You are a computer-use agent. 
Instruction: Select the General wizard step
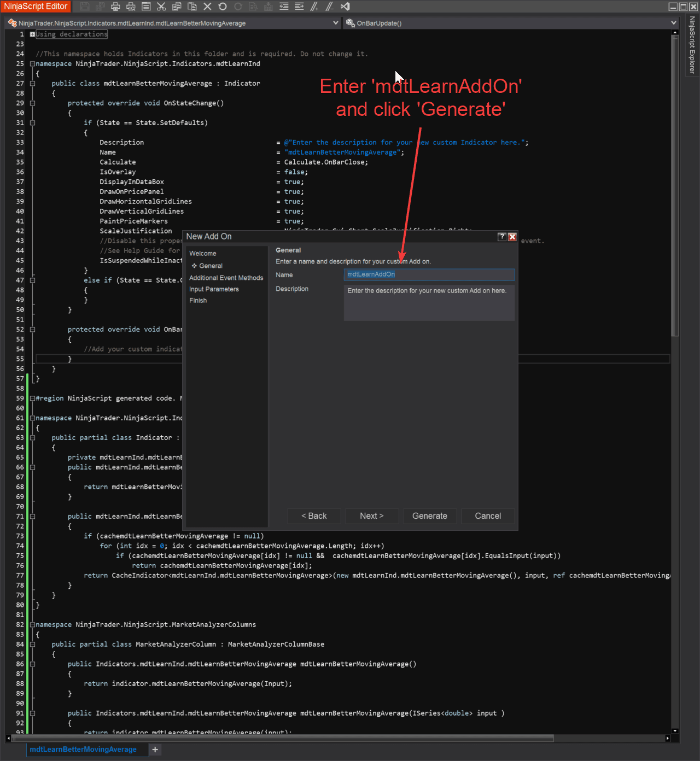pos(211,266)
